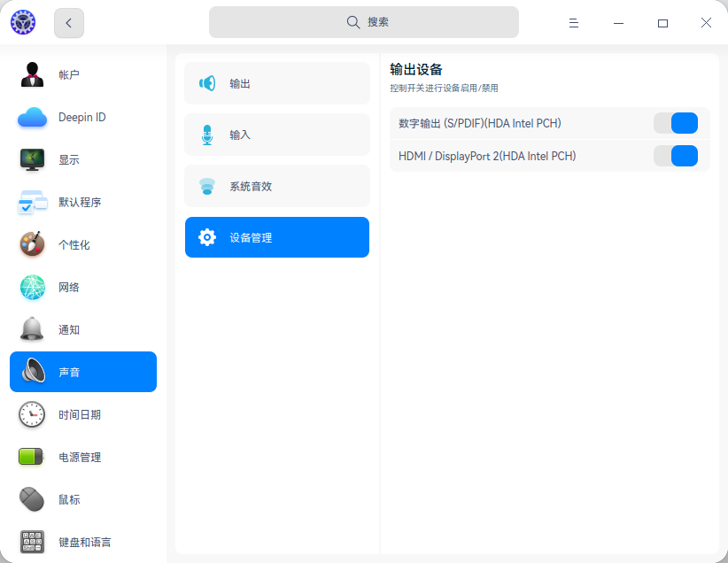
Task: Click the 控制开关进行设备启用/禁用 description
Action: [444, 89]
